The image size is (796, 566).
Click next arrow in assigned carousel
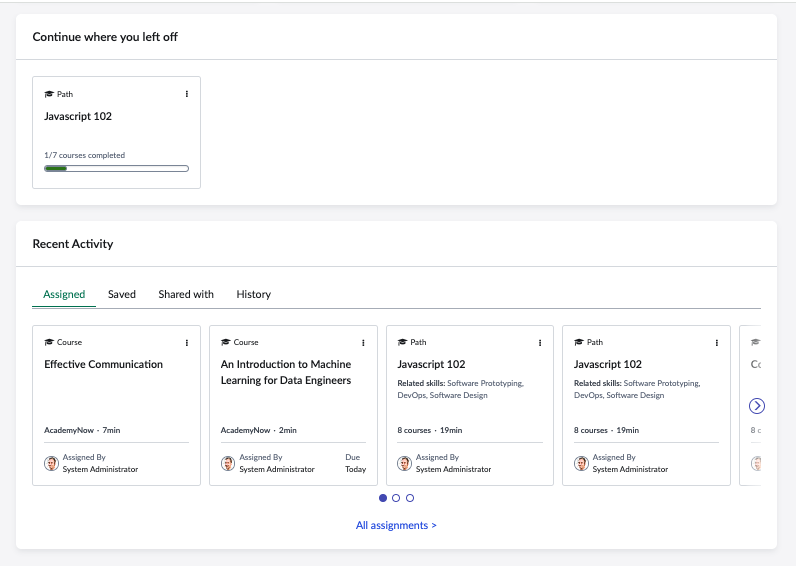tap(756, 406)
